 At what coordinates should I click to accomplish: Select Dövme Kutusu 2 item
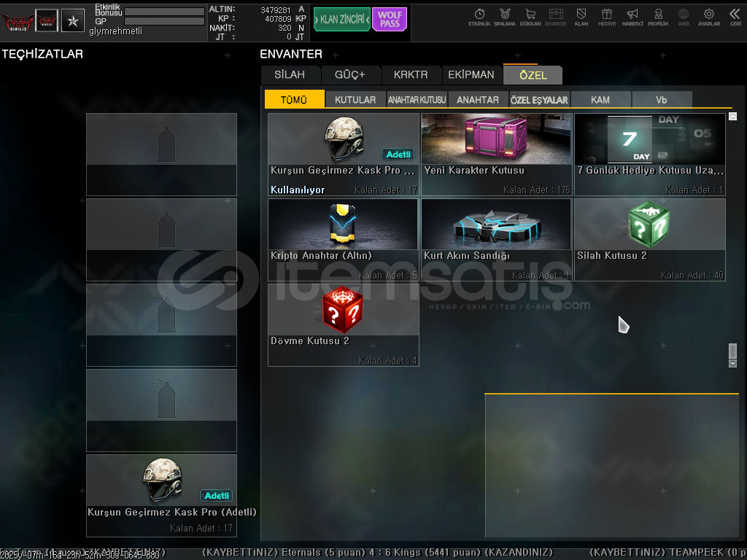click(x=344, y=324)
